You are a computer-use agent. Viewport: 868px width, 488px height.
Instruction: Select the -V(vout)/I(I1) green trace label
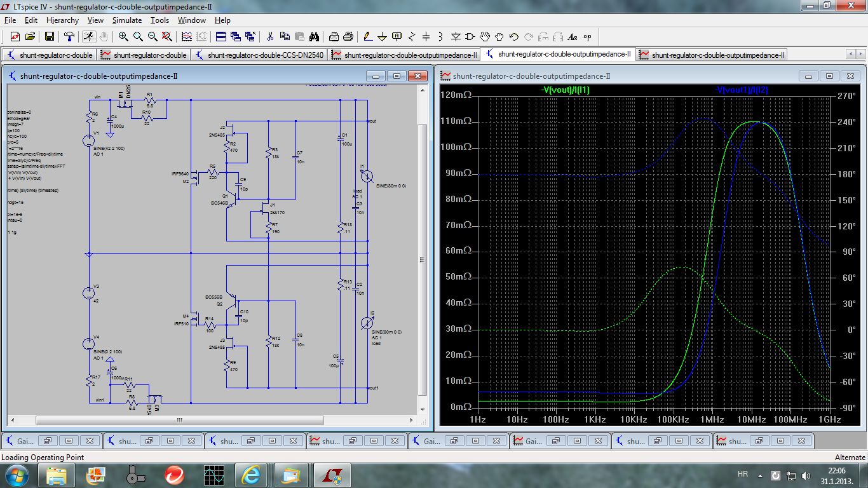(x=565, y=90)
